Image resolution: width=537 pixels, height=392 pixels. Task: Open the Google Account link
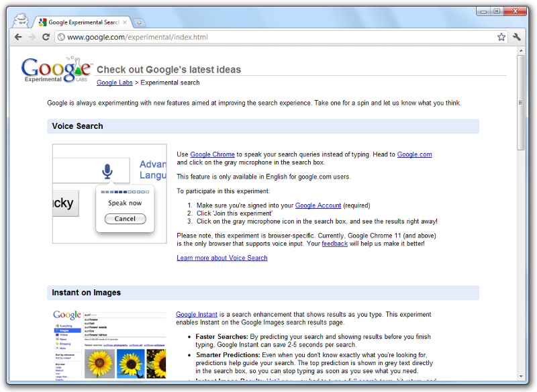pos(318,205)
